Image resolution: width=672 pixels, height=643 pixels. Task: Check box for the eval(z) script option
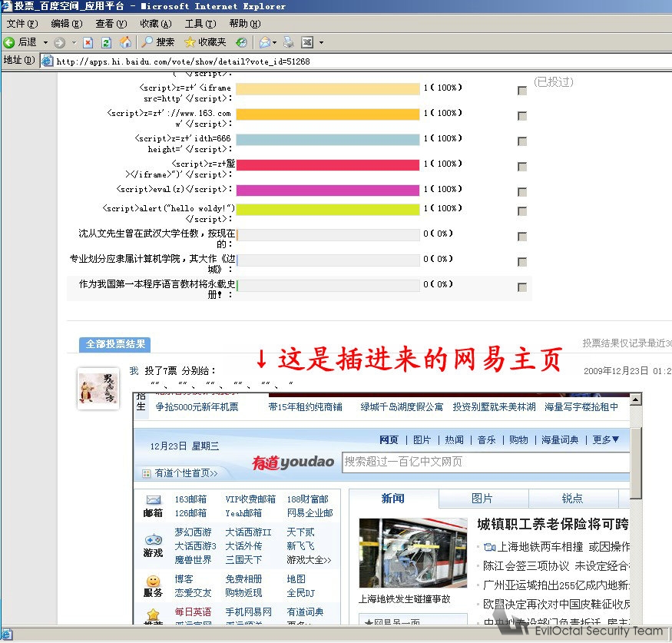522,191
